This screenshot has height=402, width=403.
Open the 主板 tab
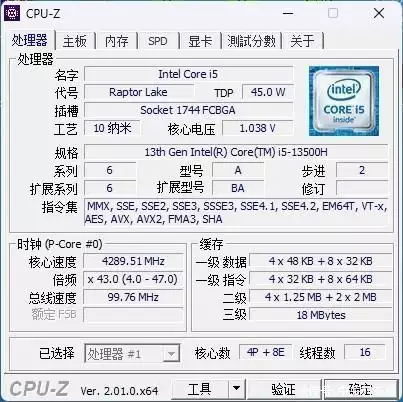[x=75, y=41]
